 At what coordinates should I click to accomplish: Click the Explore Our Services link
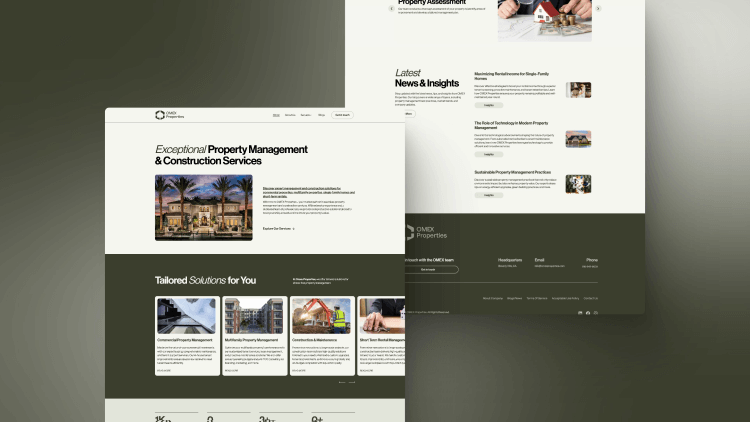click(277, 229)
